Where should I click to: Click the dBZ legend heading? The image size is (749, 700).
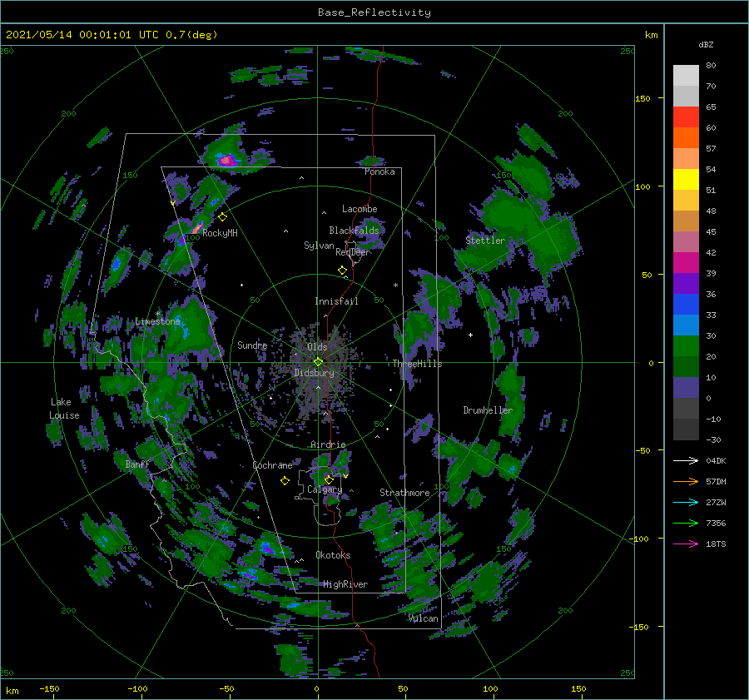coord(706,44)
